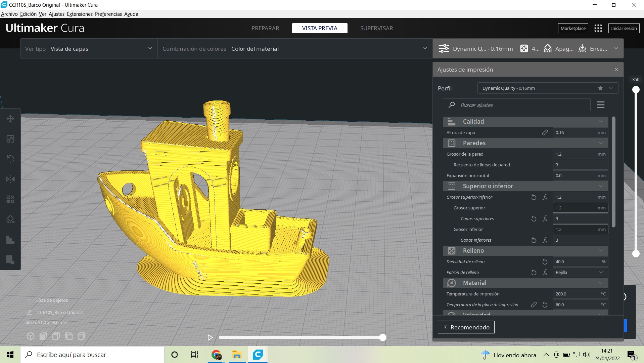Open Combinación de colores dropdown
This screenshot has height=363, width=644.
(x=295, y=49)
